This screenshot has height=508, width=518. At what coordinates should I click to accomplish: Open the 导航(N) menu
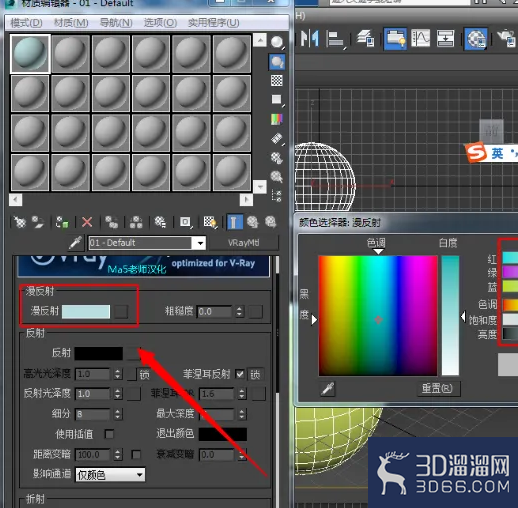pos(116,23)
